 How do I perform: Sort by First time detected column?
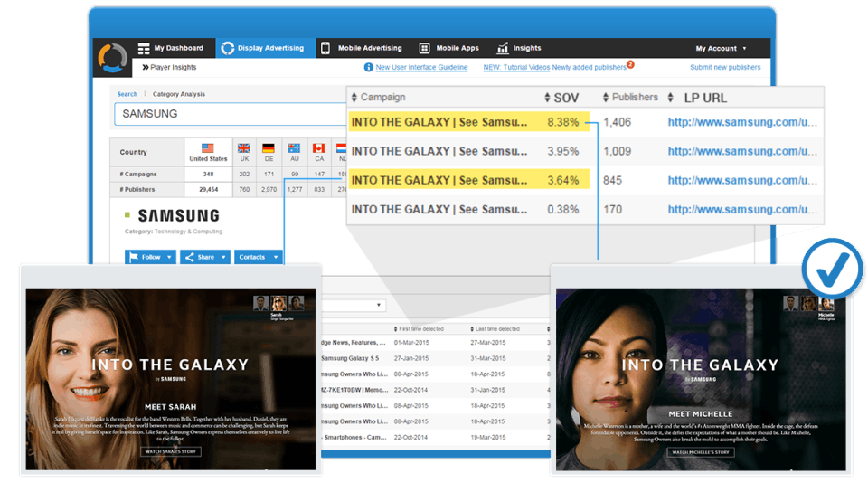(419, 329)
